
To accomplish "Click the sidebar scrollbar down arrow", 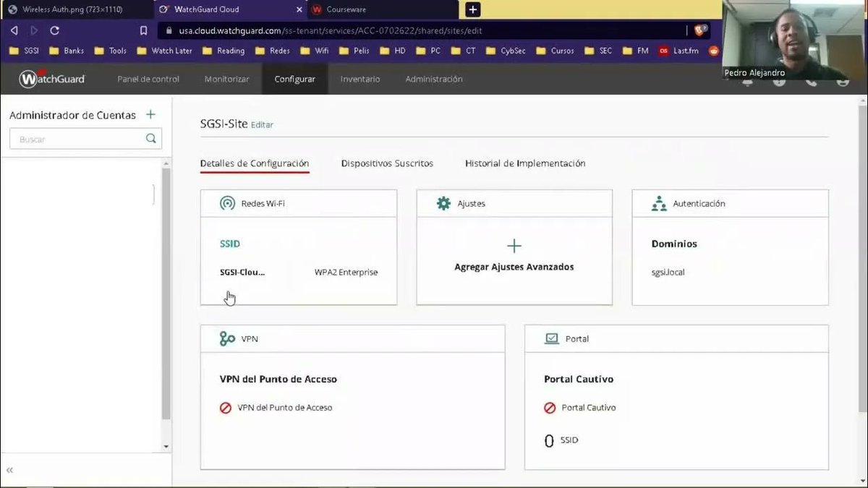I will 166,447.
